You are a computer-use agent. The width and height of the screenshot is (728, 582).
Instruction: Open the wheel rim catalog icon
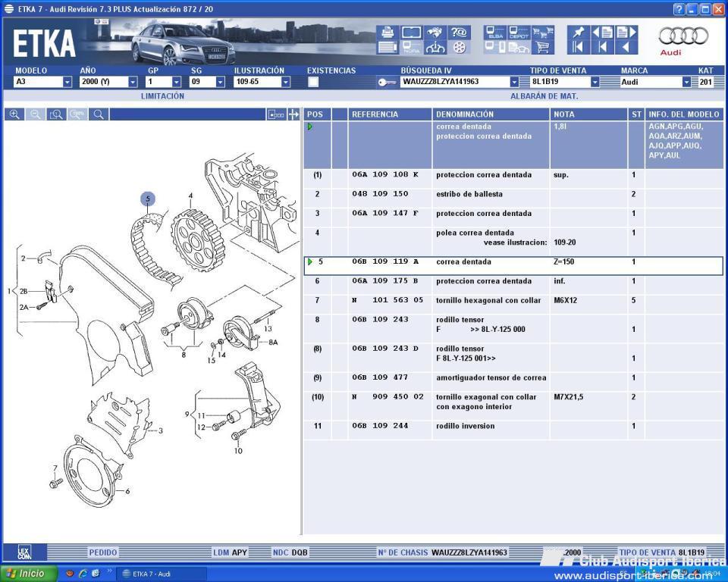click(459, 47)
